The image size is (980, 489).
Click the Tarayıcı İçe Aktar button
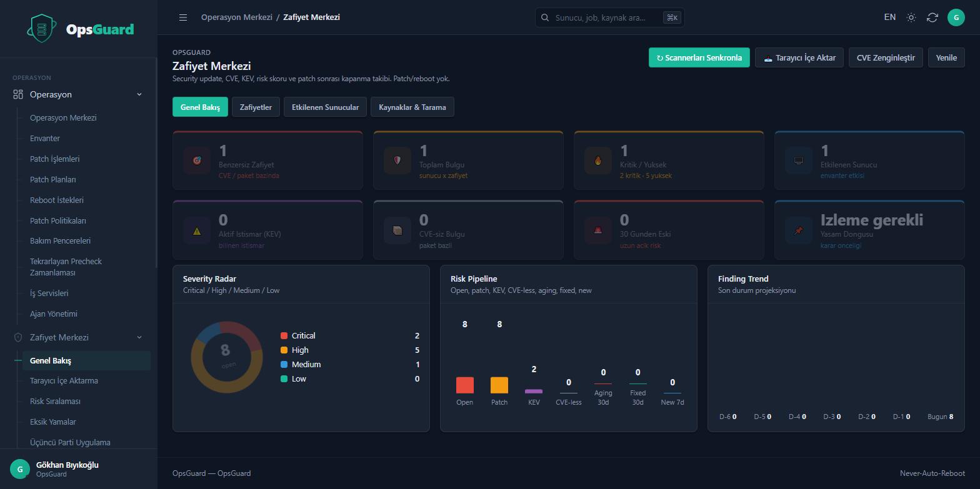tap(799, 57)
